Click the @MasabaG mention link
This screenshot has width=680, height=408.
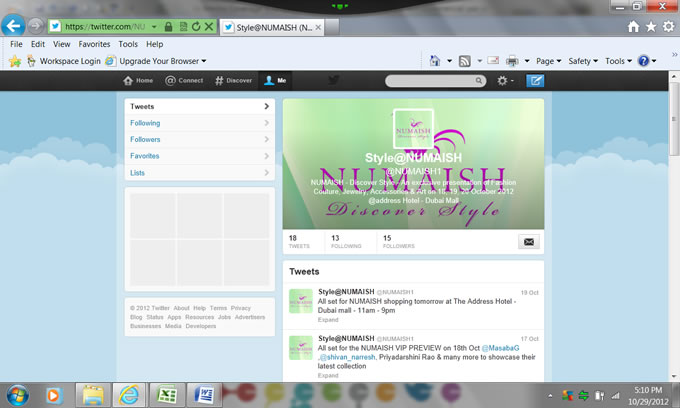pos(500,348)
